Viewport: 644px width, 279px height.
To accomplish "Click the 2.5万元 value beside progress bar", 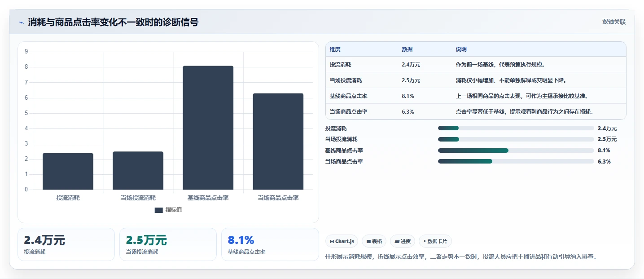I will click(607, 139).
